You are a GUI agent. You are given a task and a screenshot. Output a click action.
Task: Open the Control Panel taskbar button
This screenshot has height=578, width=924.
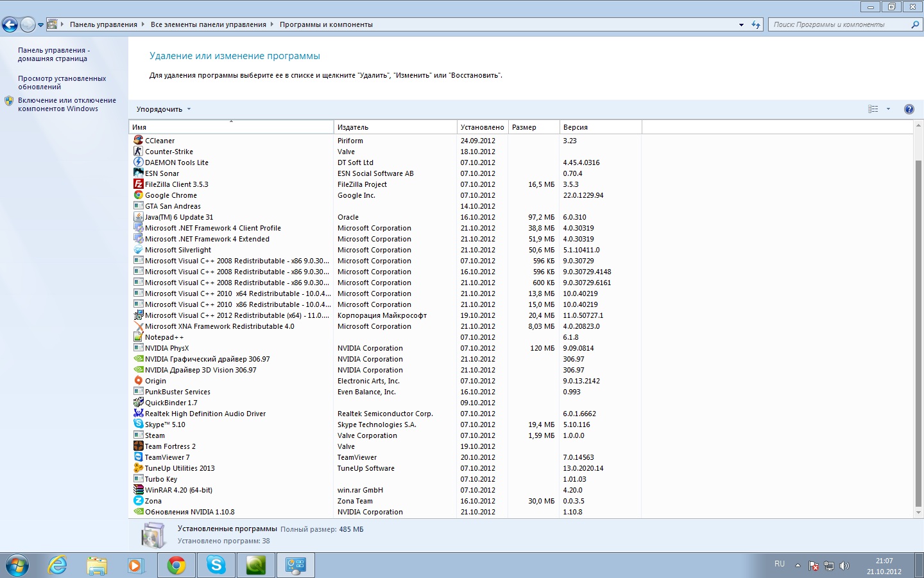pos(296,565)
